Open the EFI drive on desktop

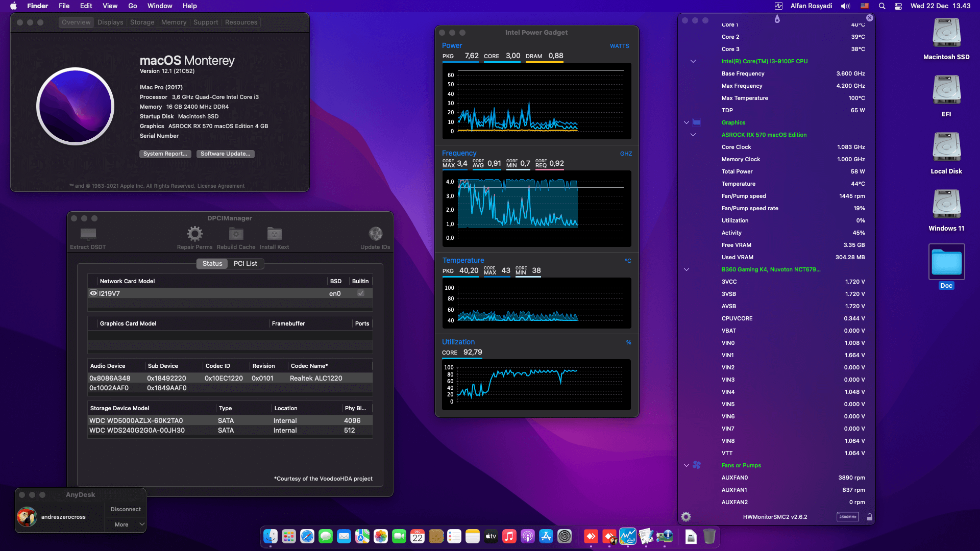(946, 90)
